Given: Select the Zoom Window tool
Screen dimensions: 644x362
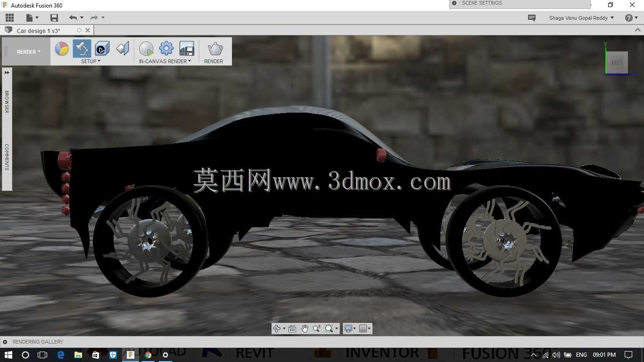Looking at the screenshot, I should point(329,329).
